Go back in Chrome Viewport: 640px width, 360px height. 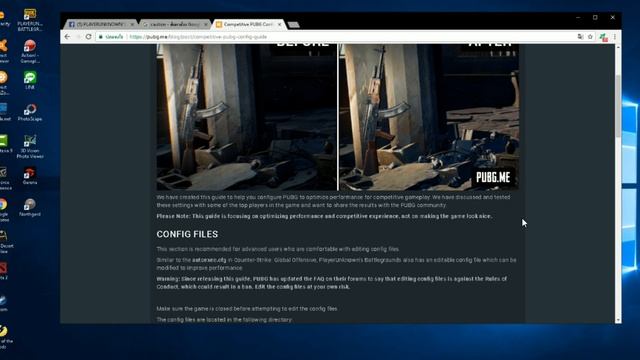coord(67,37)
